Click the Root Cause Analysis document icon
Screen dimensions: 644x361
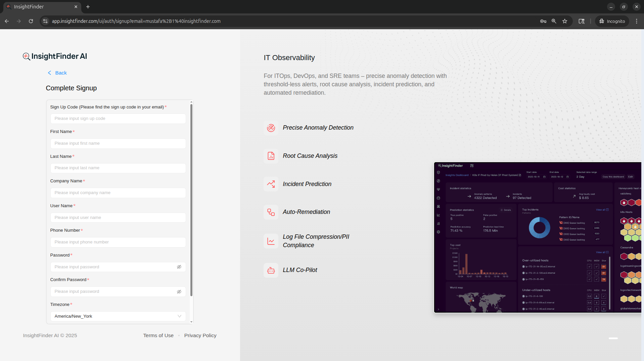[x=271, y=156]
